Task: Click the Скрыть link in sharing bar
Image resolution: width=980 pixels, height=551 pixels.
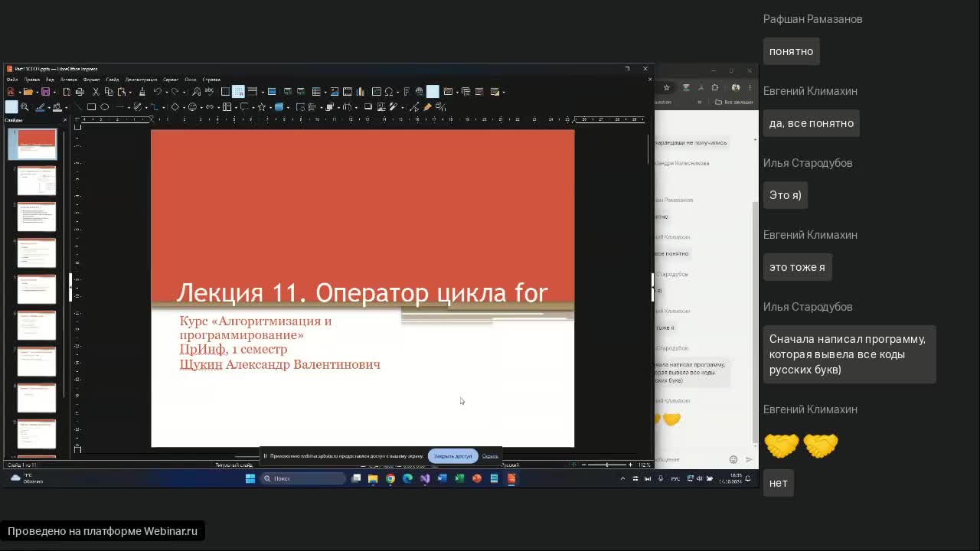Action: tap(490, 456)
